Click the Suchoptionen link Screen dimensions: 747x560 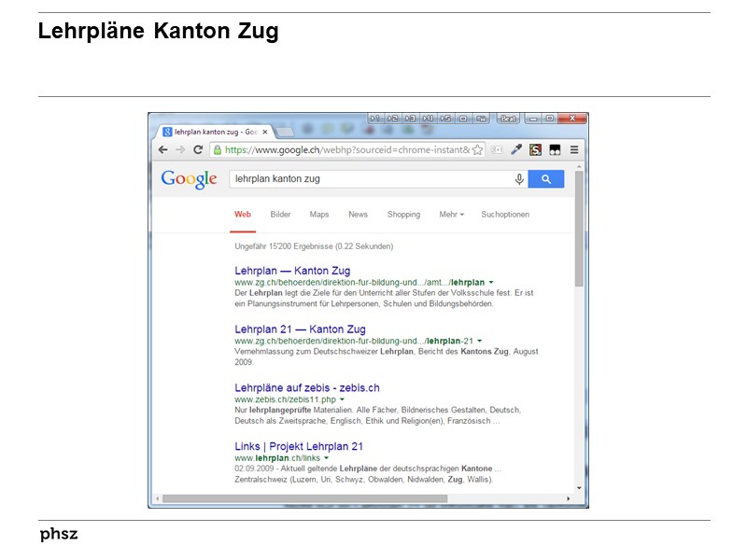tap(504, 215)
